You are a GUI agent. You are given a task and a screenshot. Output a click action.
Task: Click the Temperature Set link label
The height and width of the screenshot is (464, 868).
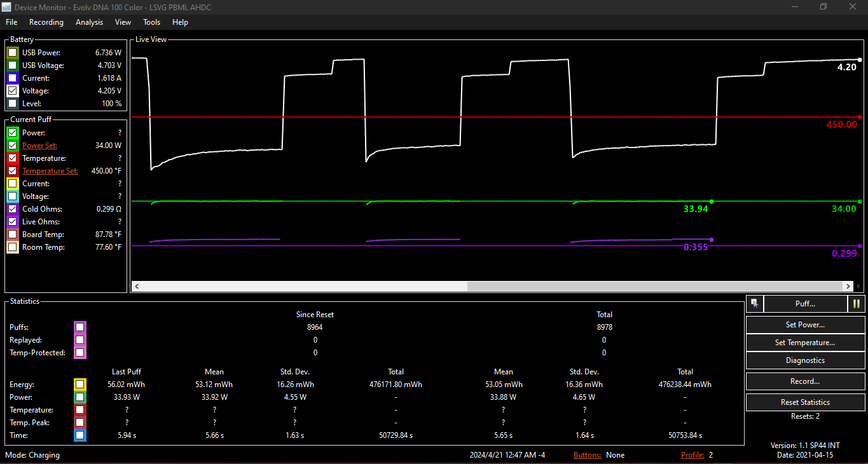[50, 171]
